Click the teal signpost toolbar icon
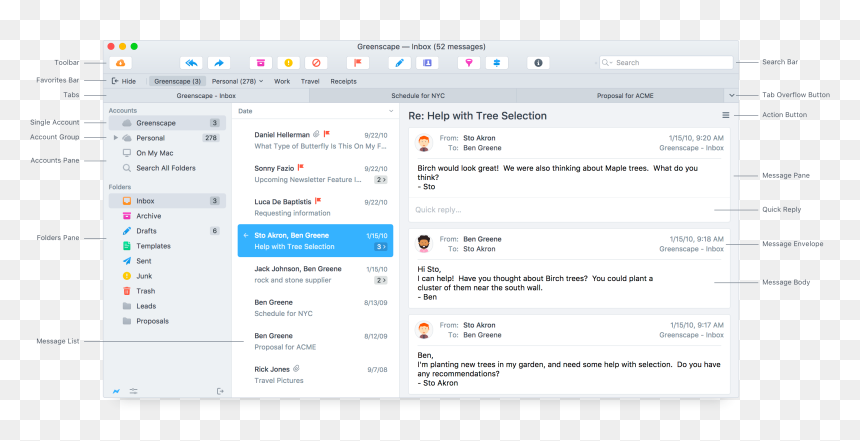This screenshot has width=860, height=441. point(496,63)
